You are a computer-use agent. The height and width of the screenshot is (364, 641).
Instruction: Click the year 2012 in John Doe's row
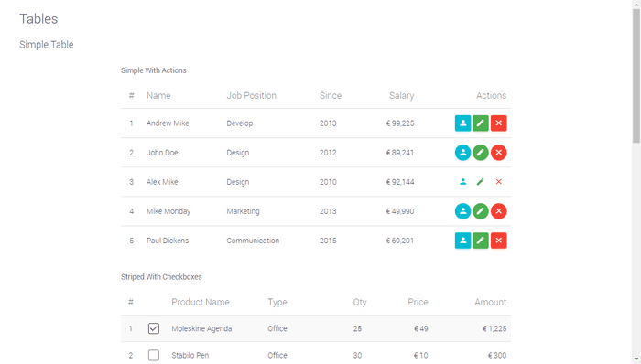coord(328,153)
